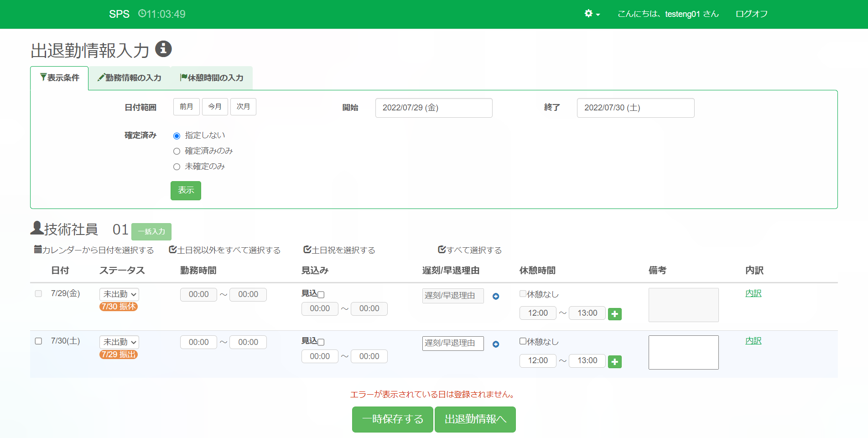Open the settings gear menu
868x438 pixels.
click(x=591, y=14)
